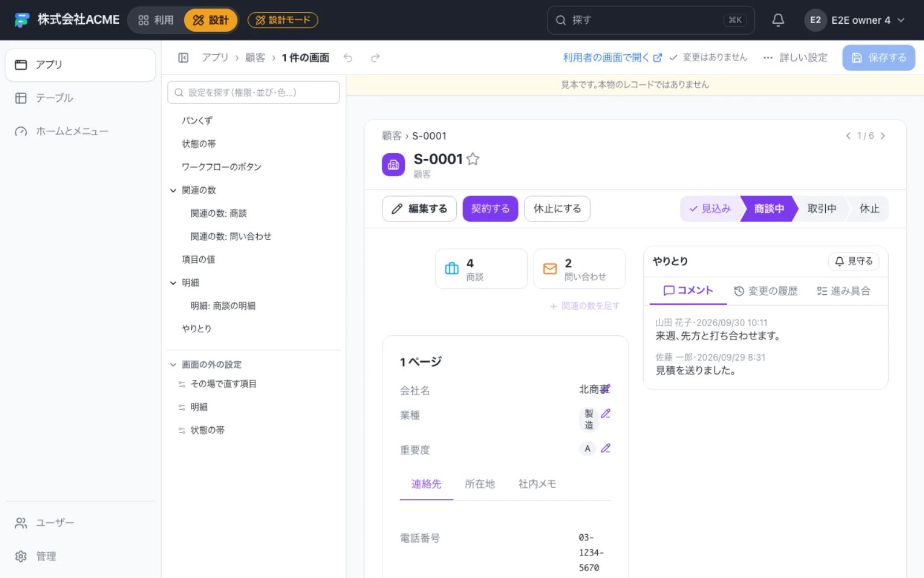Go to previous record arrow
The image size is (924, 578).
point(848,136)
